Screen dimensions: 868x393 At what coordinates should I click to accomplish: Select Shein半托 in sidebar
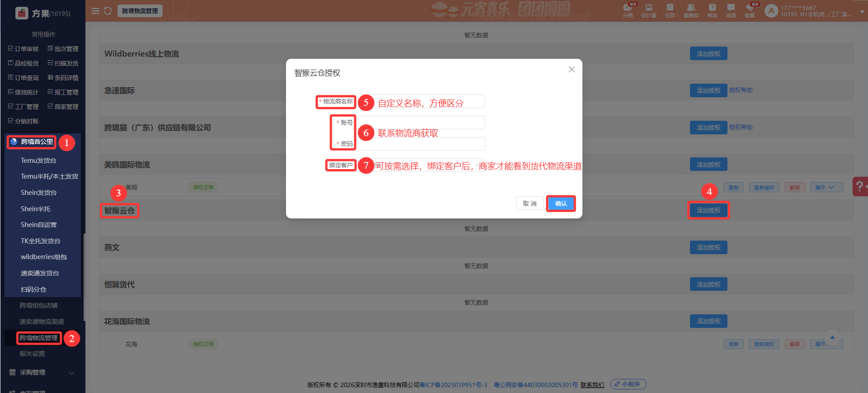coord(36,209)
